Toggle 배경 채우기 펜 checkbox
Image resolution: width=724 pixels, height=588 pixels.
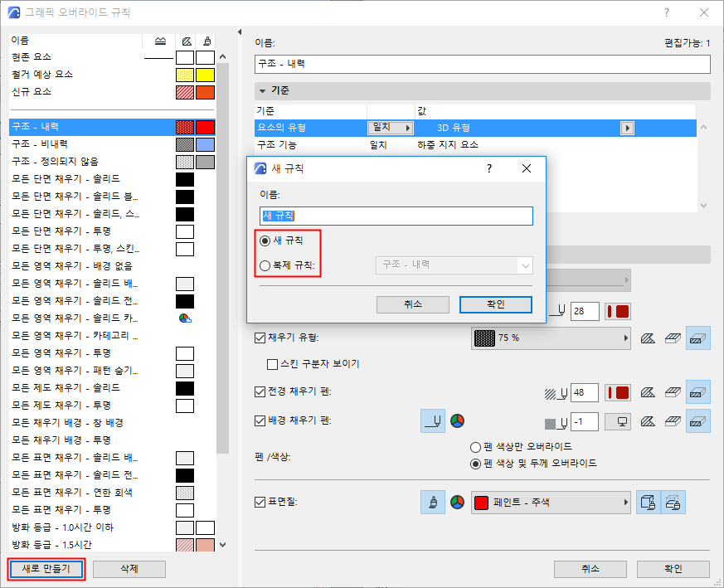pyautogui.click(x=260, y=420)
